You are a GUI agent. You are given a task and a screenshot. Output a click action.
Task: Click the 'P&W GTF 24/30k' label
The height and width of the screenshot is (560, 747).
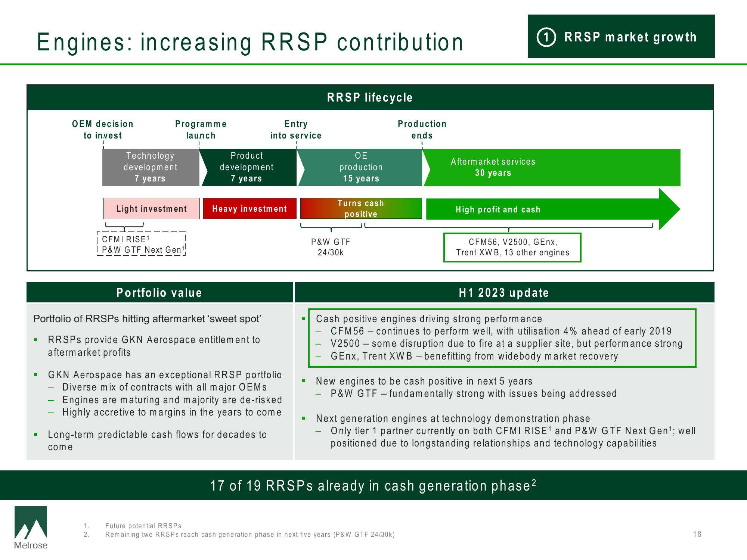331,247
